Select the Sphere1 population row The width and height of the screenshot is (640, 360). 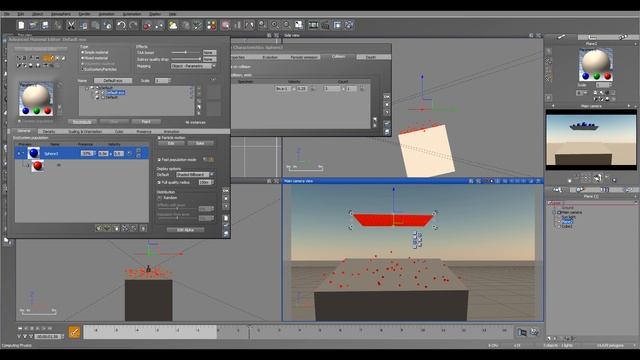[x=82, y=153]
